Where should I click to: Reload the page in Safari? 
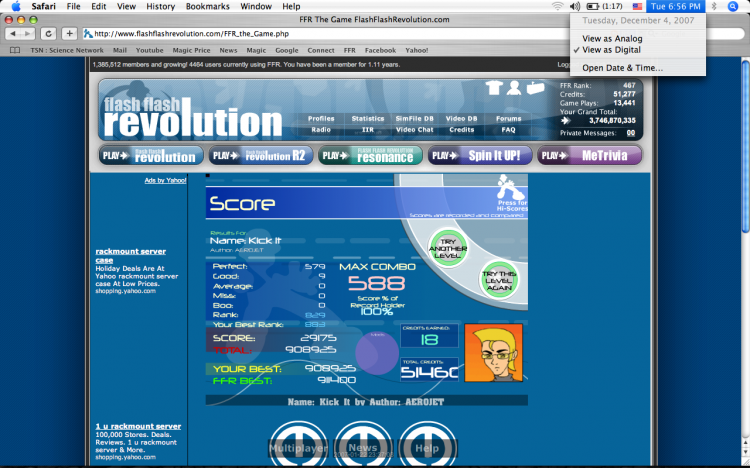48,33
